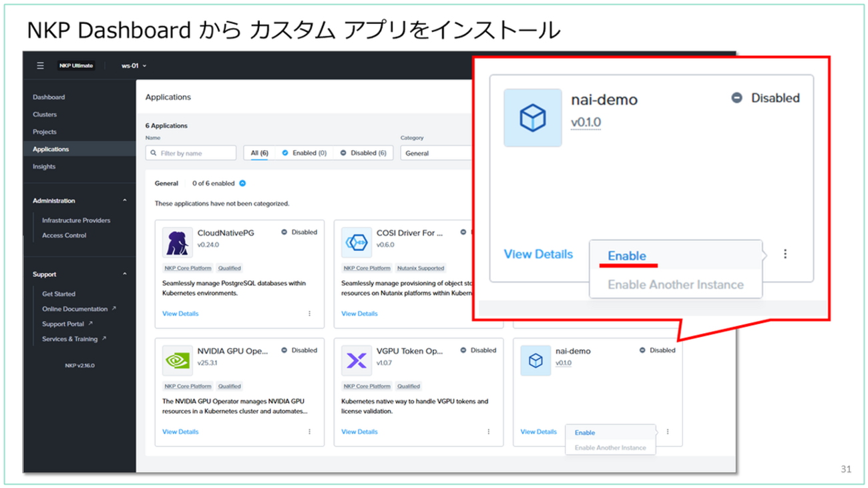This screenshot has height=488, width=868.
Task: Select the Enabled (0) filter tab
Action: (x=304, y=154)
